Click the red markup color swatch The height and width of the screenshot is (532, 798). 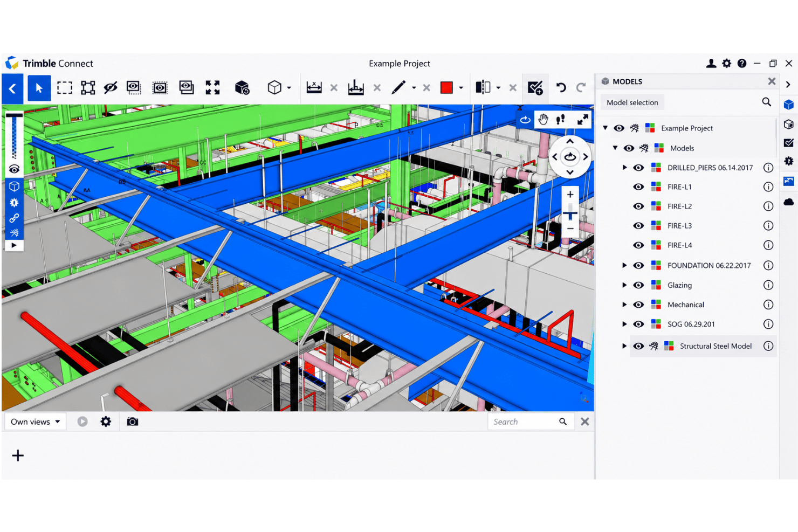[x=446, y=87]
